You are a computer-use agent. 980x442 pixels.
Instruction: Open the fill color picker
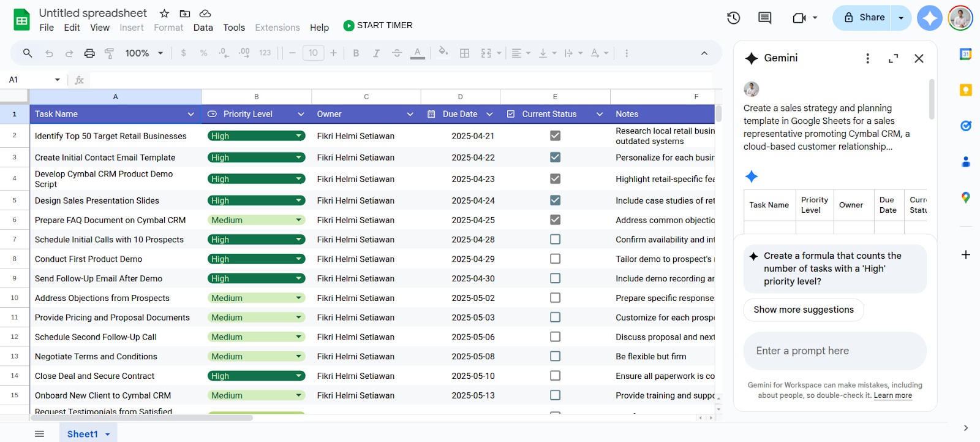[443, 52]
